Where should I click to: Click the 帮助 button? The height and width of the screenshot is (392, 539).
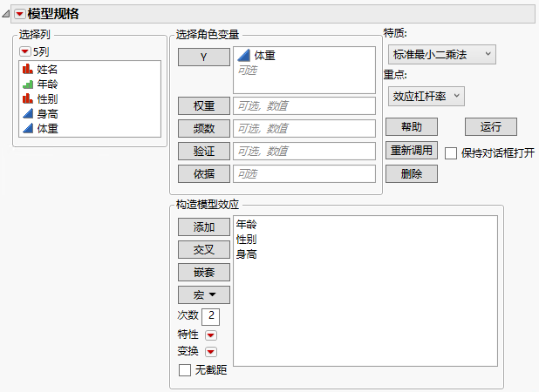(x=412, y=127)
